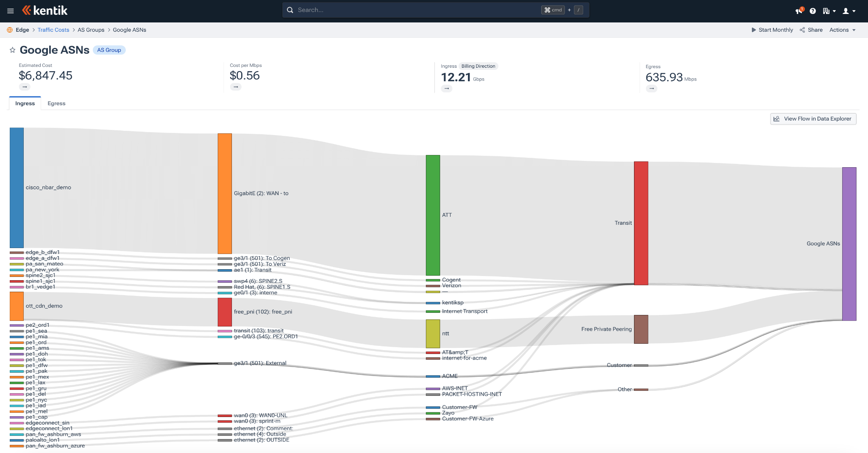Select the Ingress tab

click(x=25, y=103)
